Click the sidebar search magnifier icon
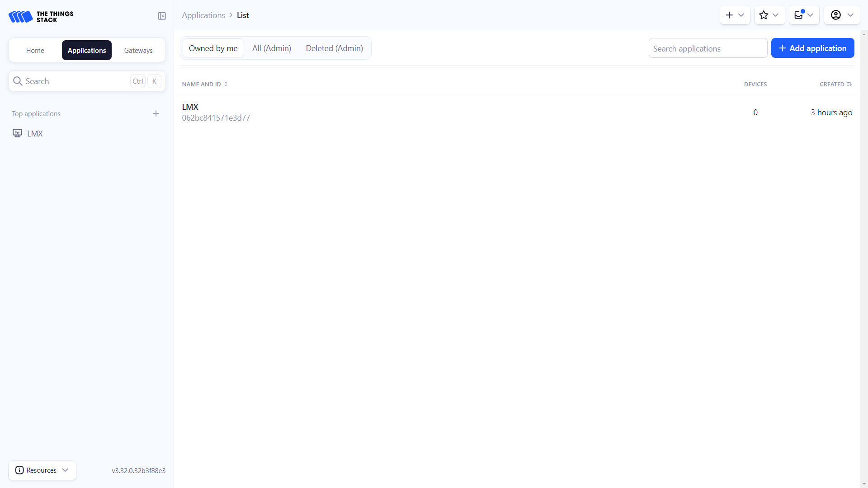Image resolution: width=868 pixels, height=488 pixels. [18, 81]
